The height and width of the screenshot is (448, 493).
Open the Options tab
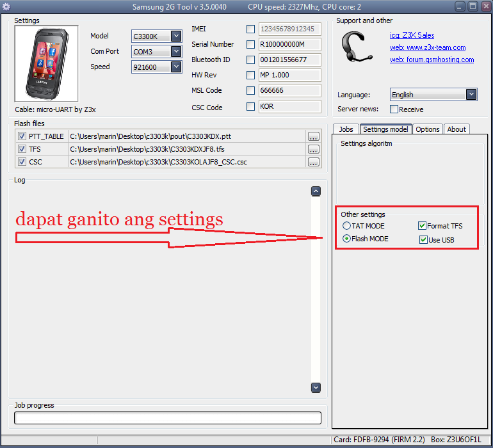pyautogui.click(x=427, y=129)
